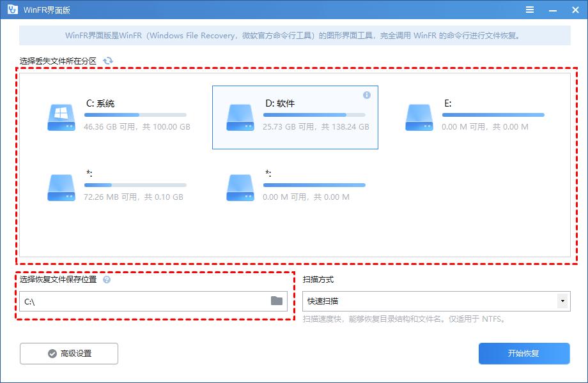Select the second *: drive icon
The image size is (588, 383).
pos(240,187)
